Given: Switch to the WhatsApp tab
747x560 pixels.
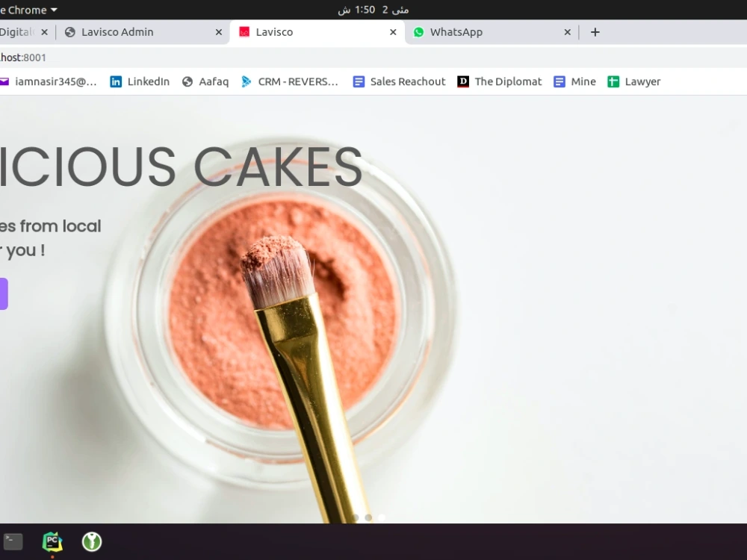Looking at the screenshot, I should (x=491, y=32).
